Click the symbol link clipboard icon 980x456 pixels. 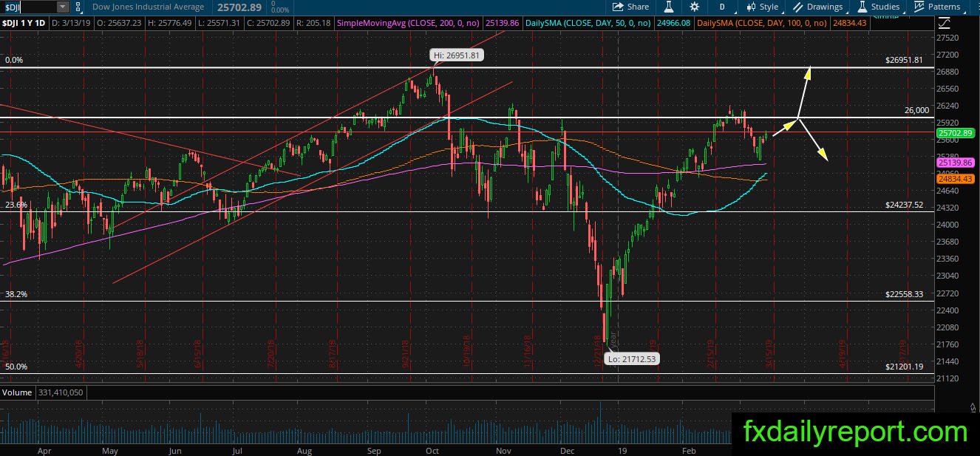pos(79,7)
